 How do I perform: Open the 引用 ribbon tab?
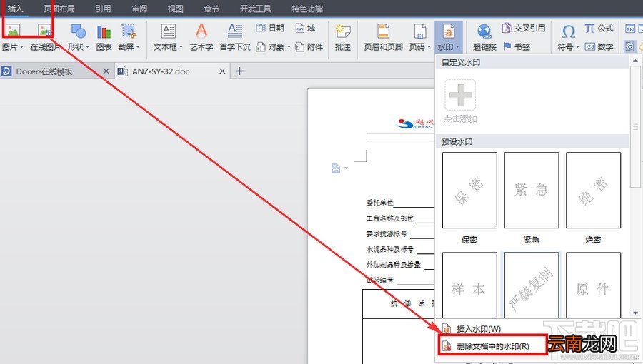coord(103,9)
